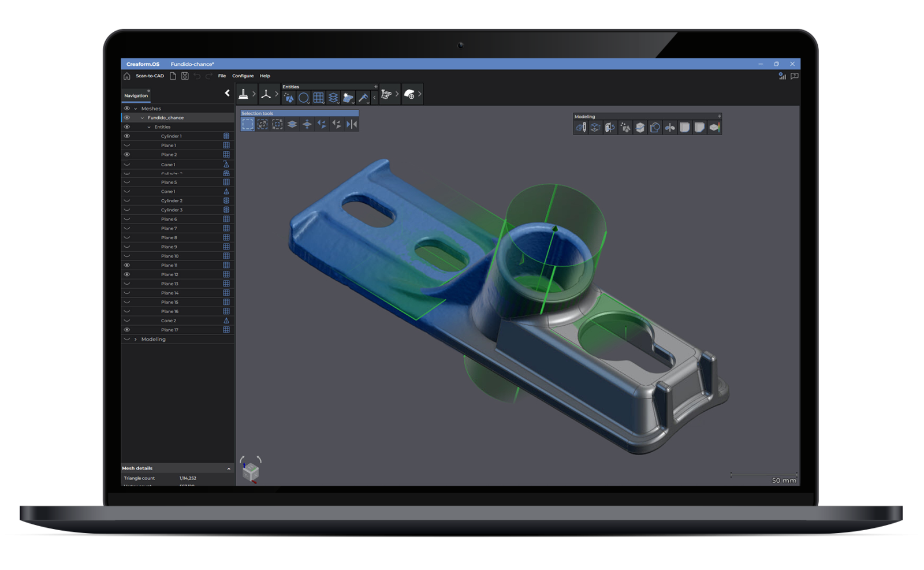
Task: Open the File menu
Action: coord(222,76)
